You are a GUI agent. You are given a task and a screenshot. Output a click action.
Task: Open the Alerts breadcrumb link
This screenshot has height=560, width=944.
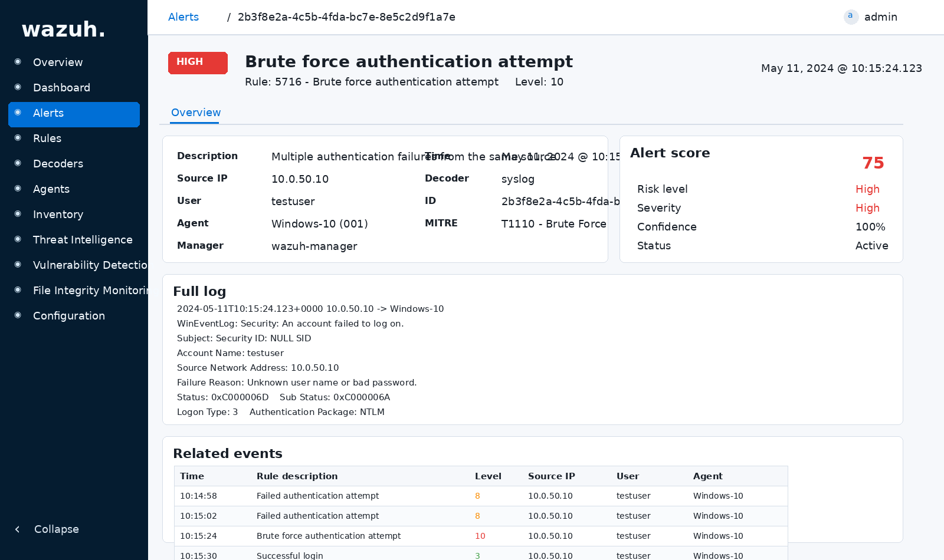183,17
